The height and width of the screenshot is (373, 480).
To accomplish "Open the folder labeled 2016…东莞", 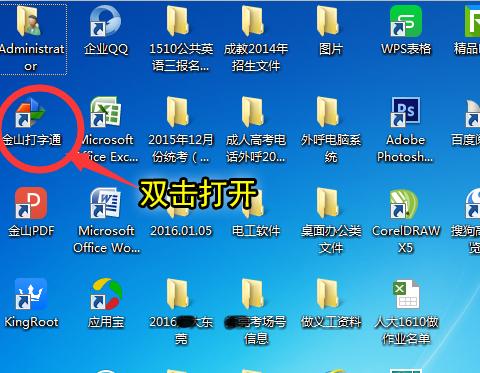I will point(178,294).
